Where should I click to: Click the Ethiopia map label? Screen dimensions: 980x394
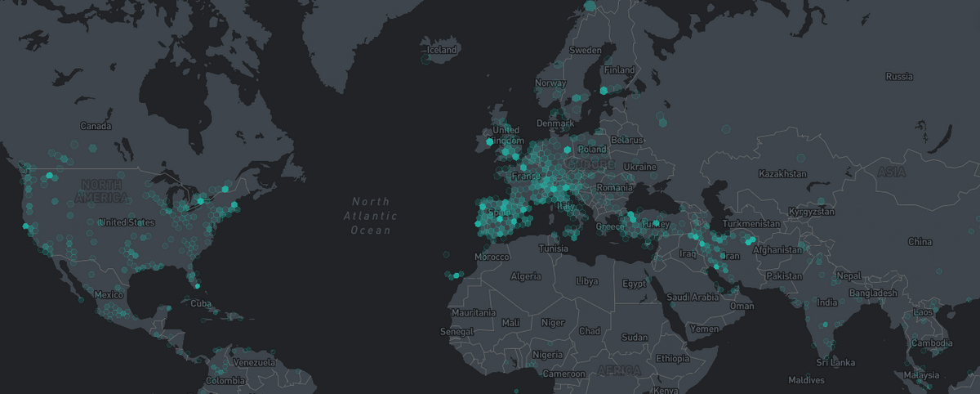(x=672, y=359)
